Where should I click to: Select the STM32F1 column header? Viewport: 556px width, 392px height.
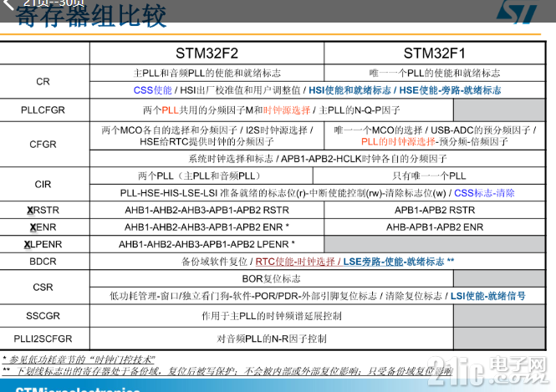coord(434,53)
